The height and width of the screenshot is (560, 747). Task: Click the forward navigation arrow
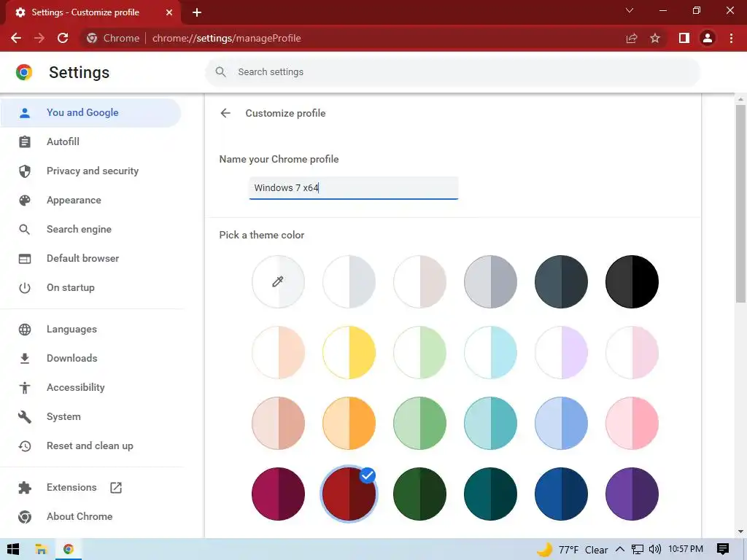(x=39, y=38)
